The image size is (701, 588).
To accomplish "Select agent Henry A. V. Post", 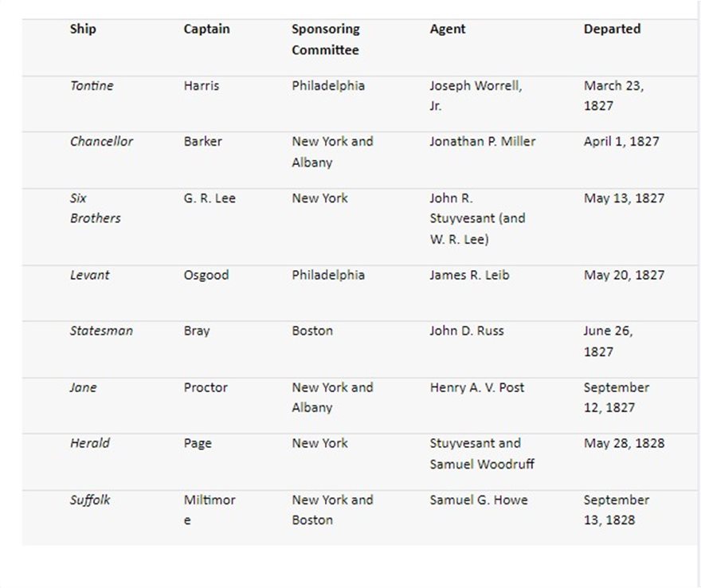I will click(477, 387).
